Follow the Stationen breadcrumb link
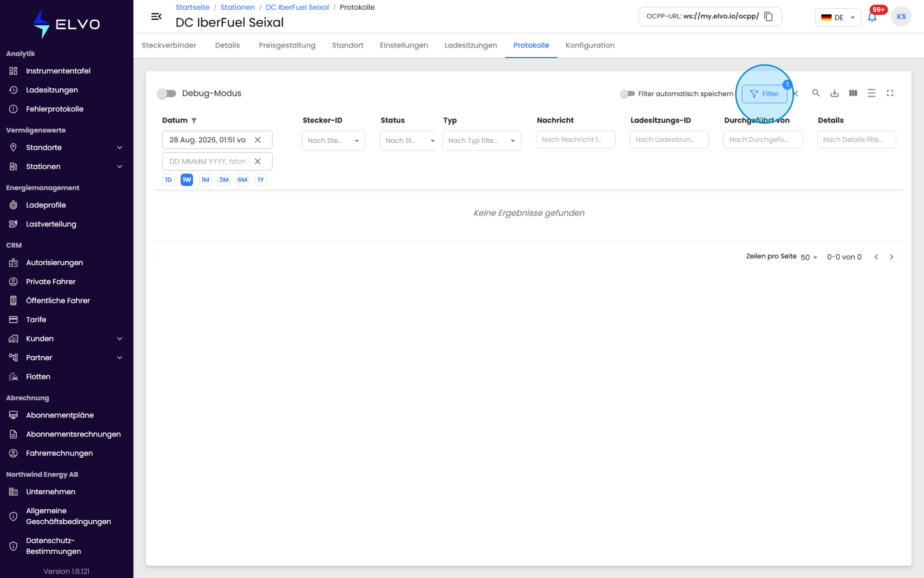This screenshot has height=578, width=924. 237,8
